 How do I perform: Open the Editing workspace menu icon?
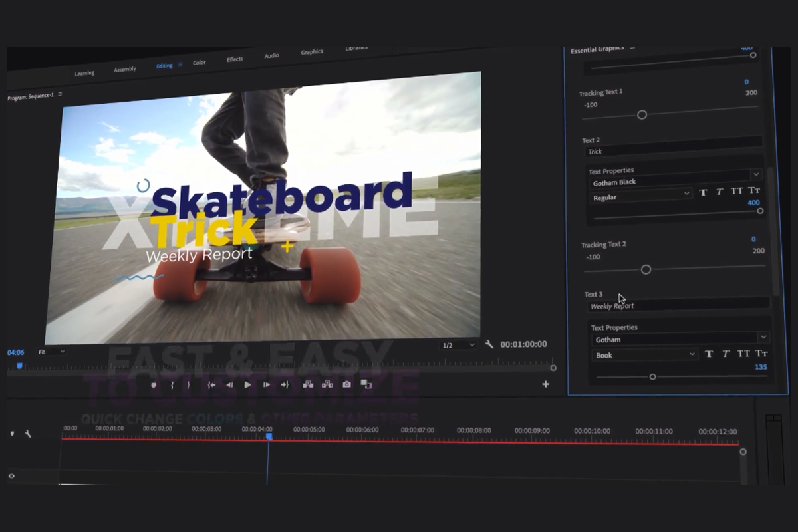point(180,65)
